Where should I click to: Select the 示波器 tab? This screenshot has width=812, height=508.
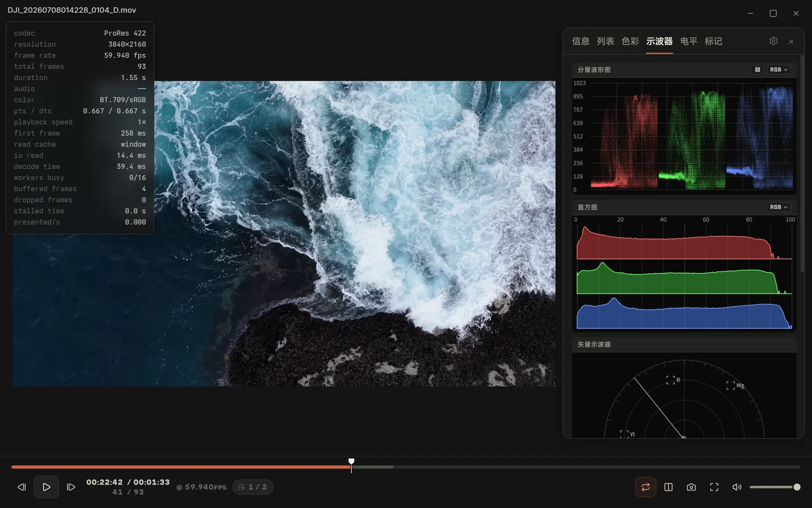(x=659, y=41)
